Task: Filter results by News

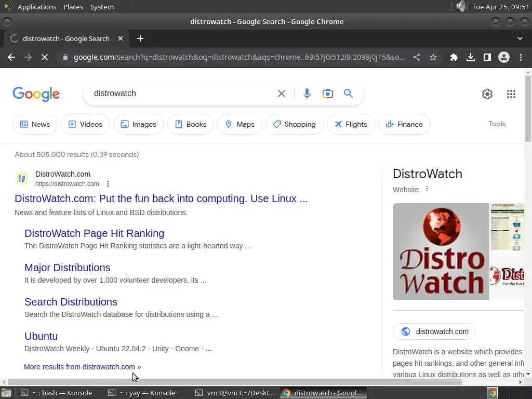Action: pos(35,124)
